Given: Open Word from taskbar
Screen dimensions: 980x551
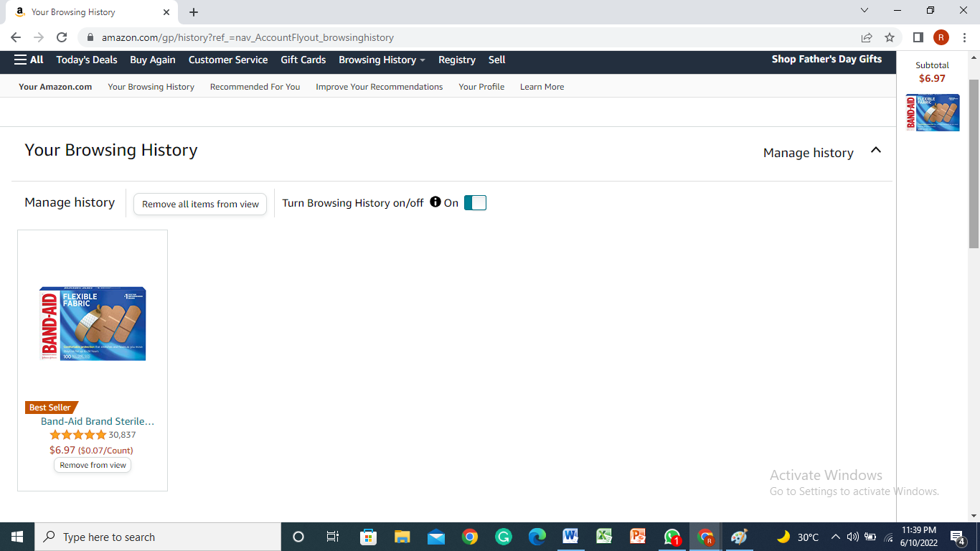Looking at the screenshot, I should pos(571,537).
